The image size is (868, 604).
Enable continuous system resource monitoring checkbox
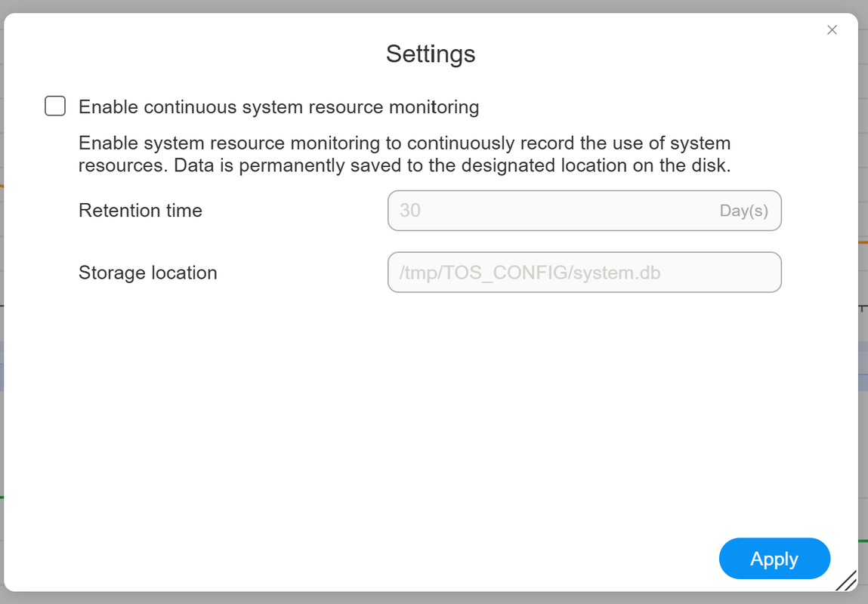click(55, 106)
